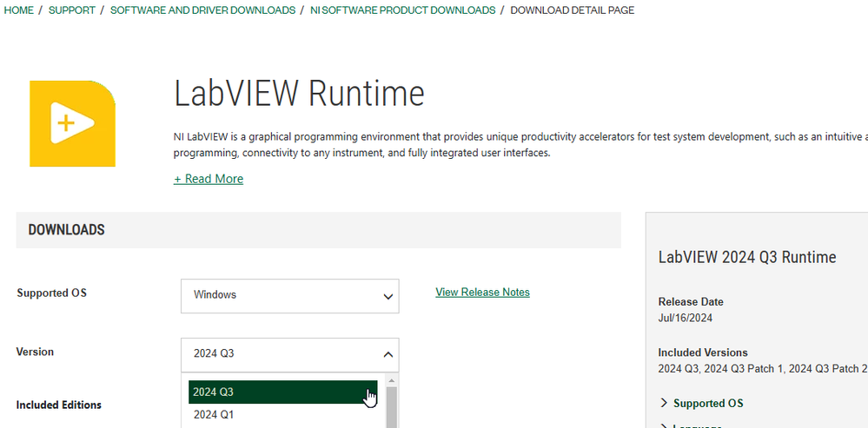Viewport: 868px width, 428px height.
Task: Choose 2024 Q1 from the version list
Action: point(282,415)
